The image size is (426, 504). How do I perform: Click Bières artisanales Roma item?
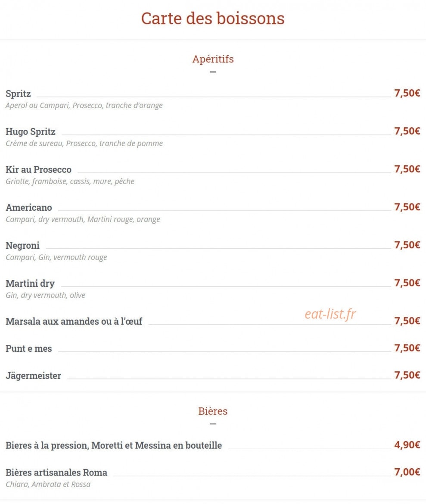click(x=56, y=473)
